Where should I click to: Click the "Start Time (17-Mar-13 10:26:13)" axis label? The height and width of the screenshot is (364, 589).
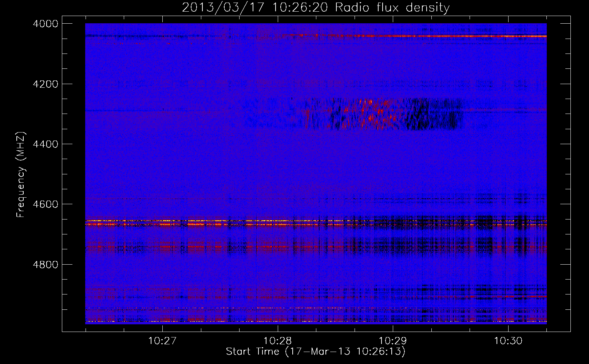point(315,352)
